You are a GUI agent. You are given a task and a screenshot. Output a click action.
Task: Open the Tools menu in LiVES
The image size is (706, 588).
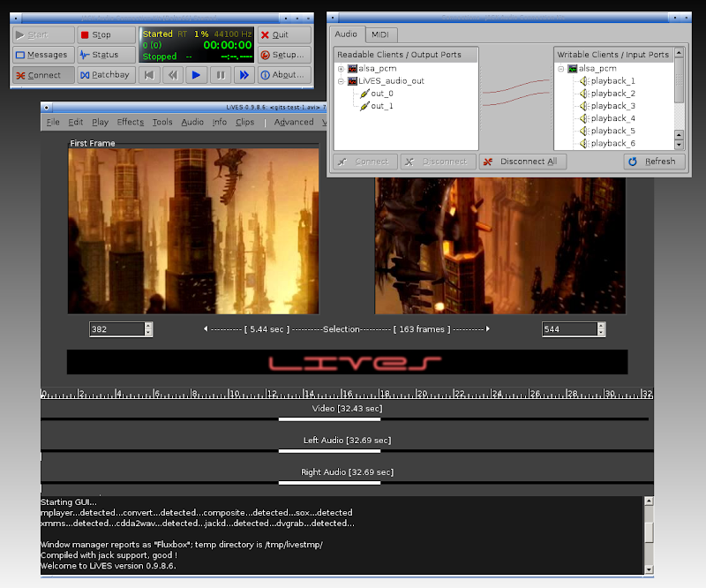pos(162,122)
